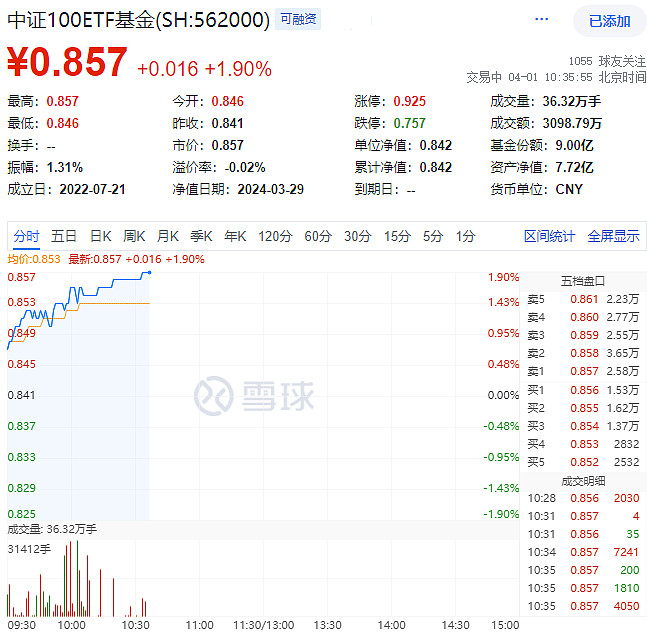Select the 15分 interval tab

[x=397, y=236]
